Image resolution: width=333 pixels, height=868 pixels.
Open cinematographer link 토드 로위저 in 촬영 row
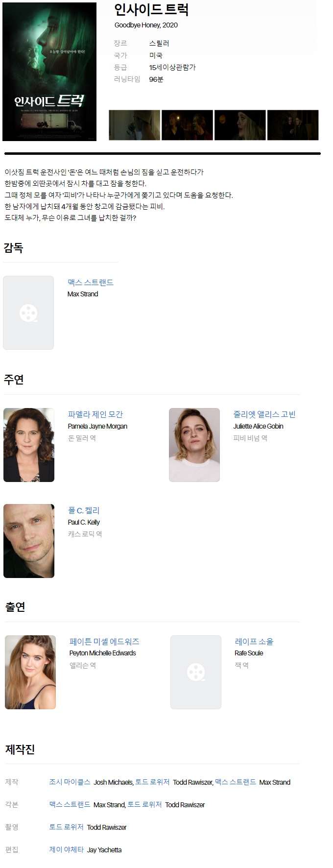click(66, 827)
